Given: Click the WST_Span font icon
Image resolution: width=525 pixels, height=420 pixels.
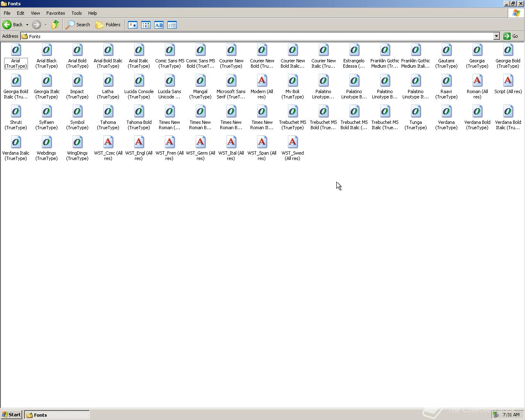Looking at the screenshot, I should click(x=262, y=142).
